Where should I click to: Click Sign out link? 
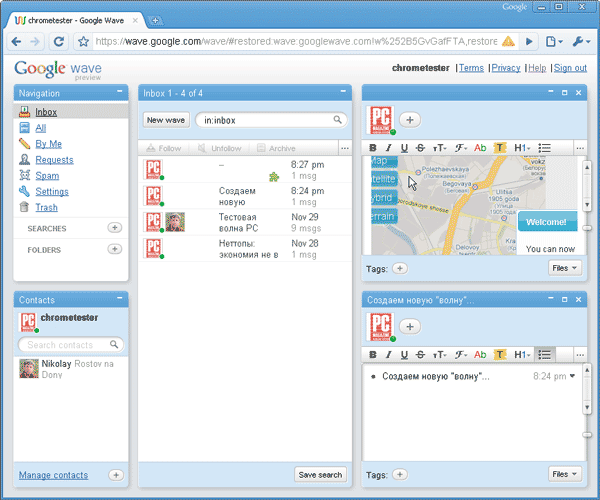click(x=570, y=68)
